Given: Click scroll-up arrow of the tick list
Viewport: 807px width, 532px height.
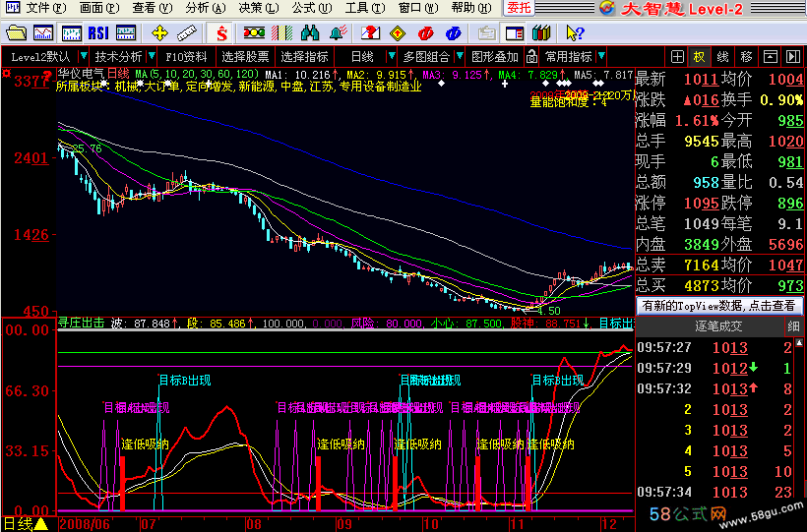Looking at the screenshot, I should click(799, 342).
